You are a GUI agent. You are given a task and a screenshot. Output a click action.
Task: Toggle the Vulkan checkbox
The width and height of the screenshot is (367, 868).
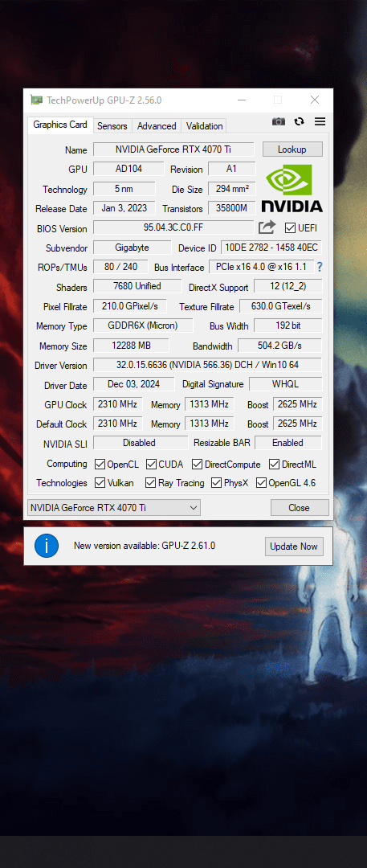[100, 483]
